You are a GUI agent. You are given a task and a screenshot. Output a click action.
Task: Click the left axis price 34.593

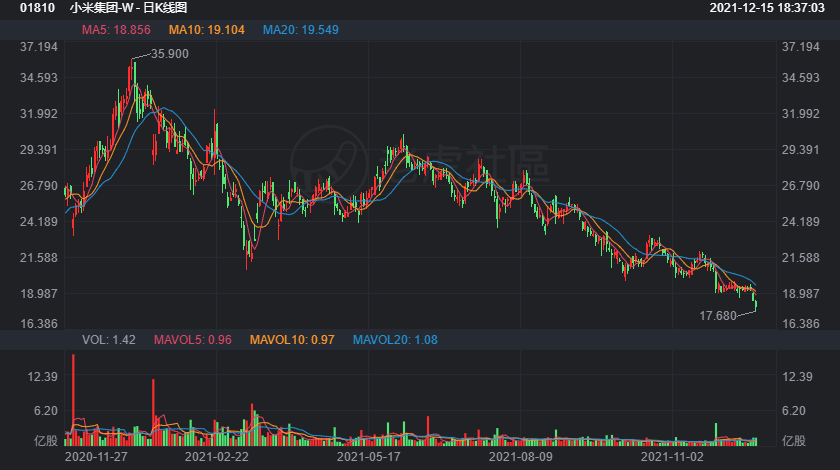39,78
